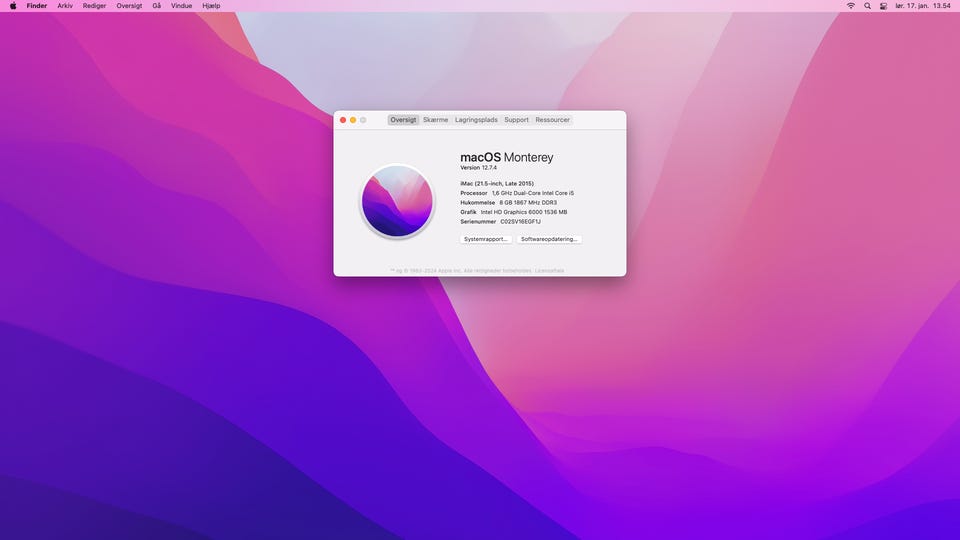Screen dimensions: 960x540
Task: Click the Softwareopdatering button
Action: tap(549, 239)
